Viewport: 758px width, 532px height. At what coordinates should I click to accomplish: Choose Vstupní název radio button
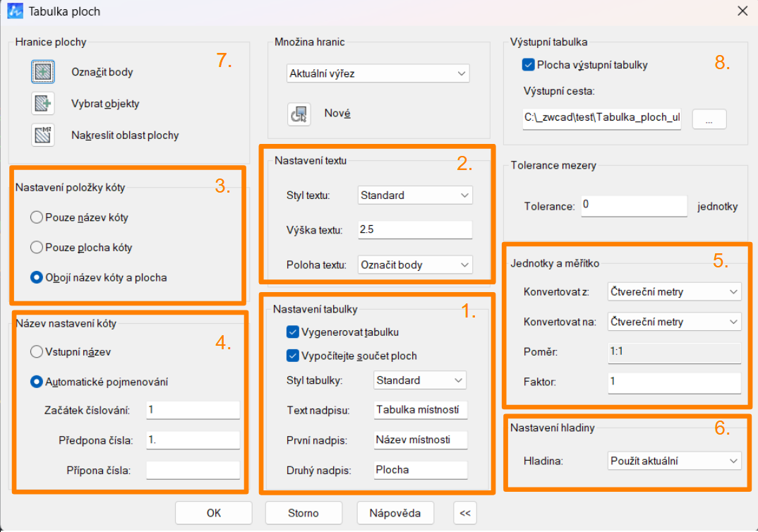point(37,351)
